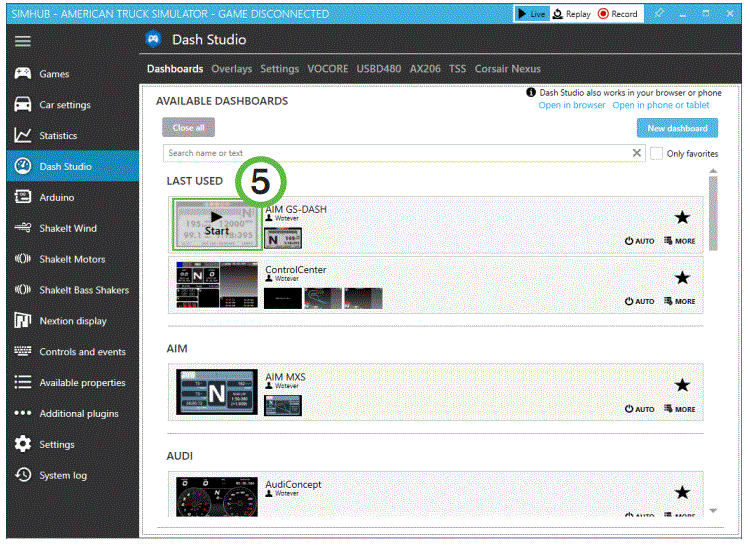Open the AX206 tab

pyautogui.click(x=425, y=69)
